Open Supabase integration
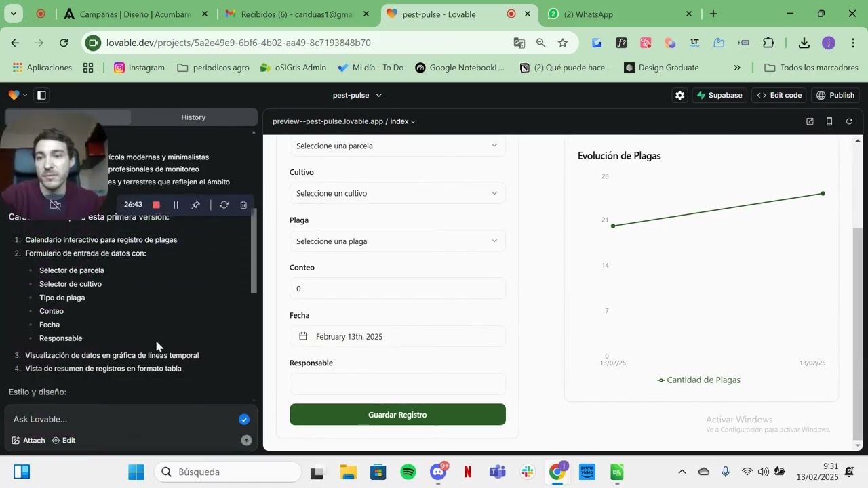This screenshot has height=488, width=868. click(719, 96)
